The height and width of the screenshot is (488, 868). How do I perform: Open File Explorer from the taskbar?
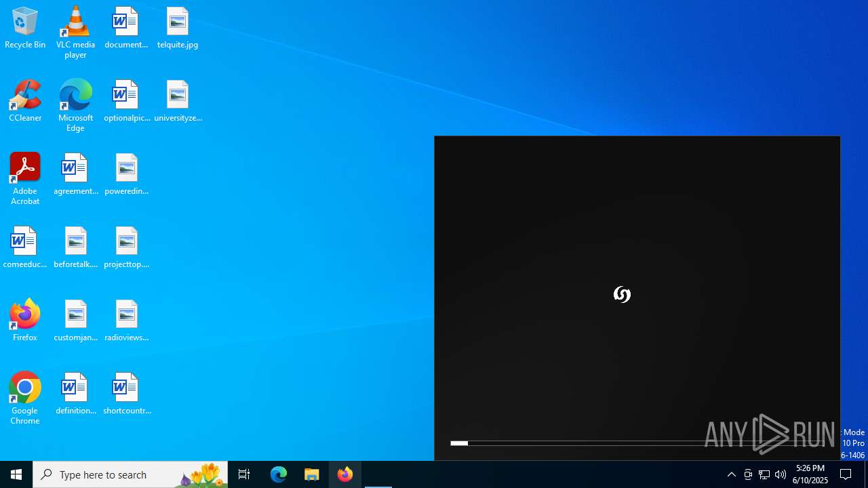click(312, 474)
